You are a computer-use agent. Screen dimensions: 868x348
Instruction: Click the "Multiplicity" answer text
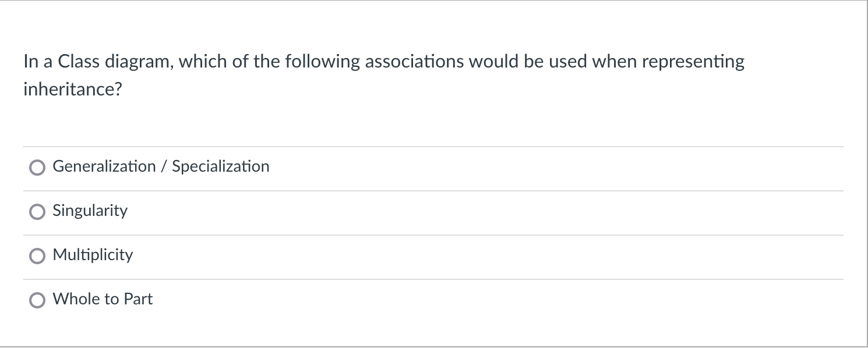point(93,255)
